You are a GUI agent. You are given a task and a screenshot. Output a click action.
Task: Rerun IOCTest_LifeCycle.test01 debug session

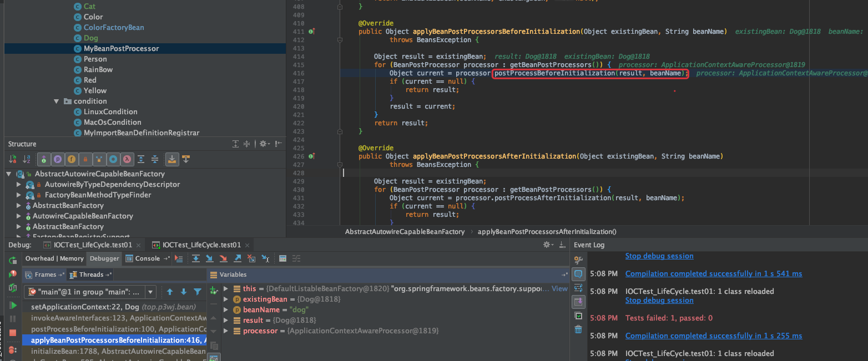click(12, 261)
